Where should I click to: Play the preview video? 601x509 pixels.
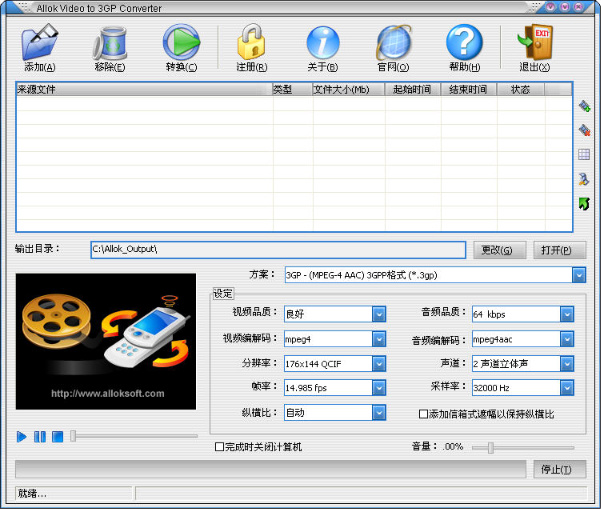pyautogui.click(x=21, y=437)
